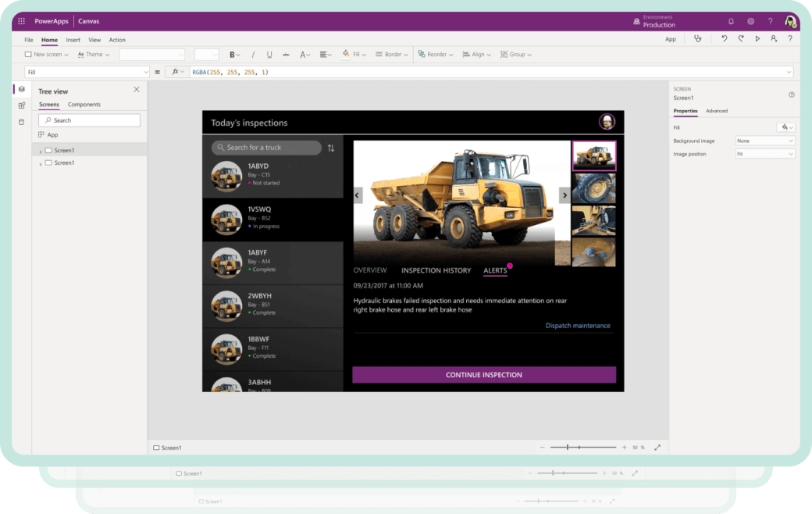Open the settings gear icon

coord(750,21)
